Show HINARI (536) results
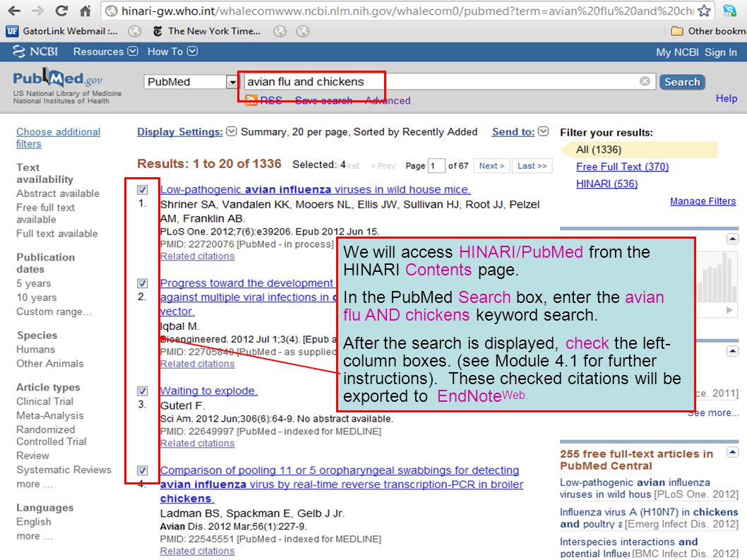747x560 pixels. click(x=606, y=184)
